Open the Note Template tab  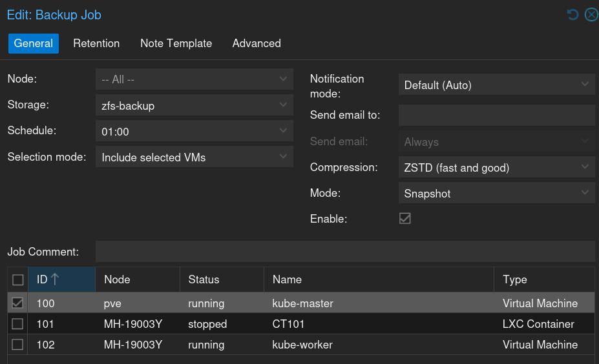tap(176, 43)
